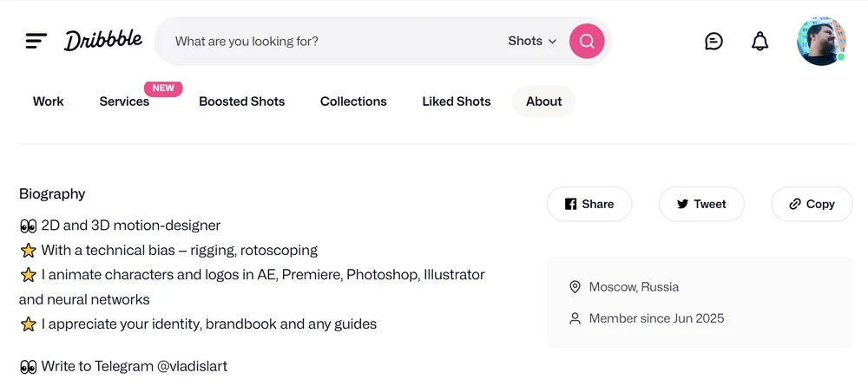The image size is (868, 386).
Task: Click the NEW badge on Services
Action: [163, 88]
